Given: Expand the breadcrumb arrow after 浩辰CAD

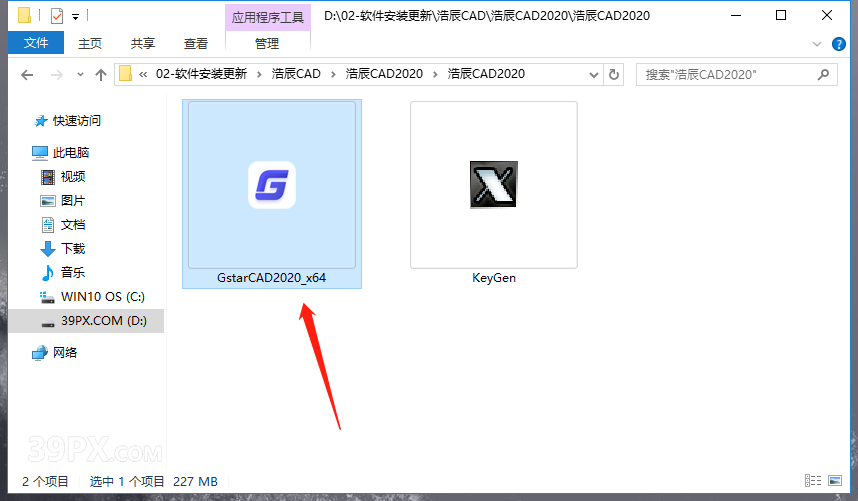Looking at the screenshot, I should pyautogui.click(x=333, y=74).
